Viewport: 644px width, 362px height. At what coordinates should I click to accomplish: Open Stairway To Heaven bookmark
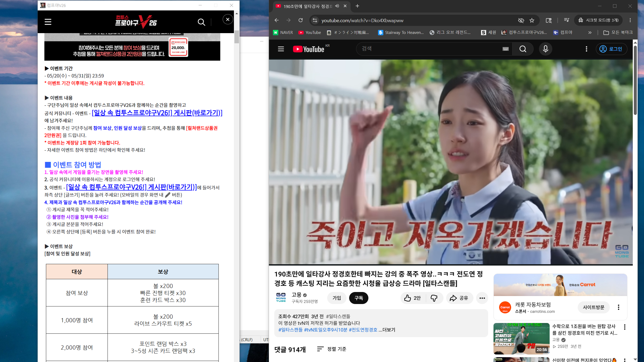[401, 33]
